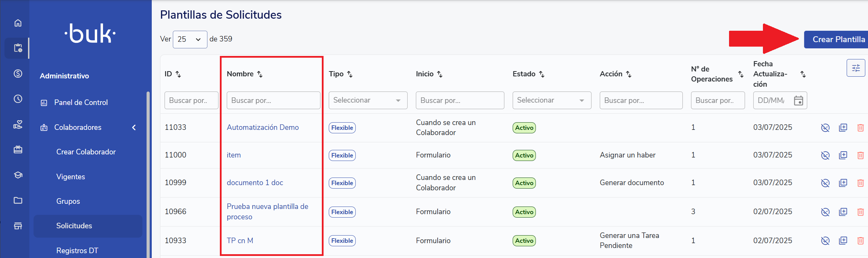Open the item template link

(234, 155)
